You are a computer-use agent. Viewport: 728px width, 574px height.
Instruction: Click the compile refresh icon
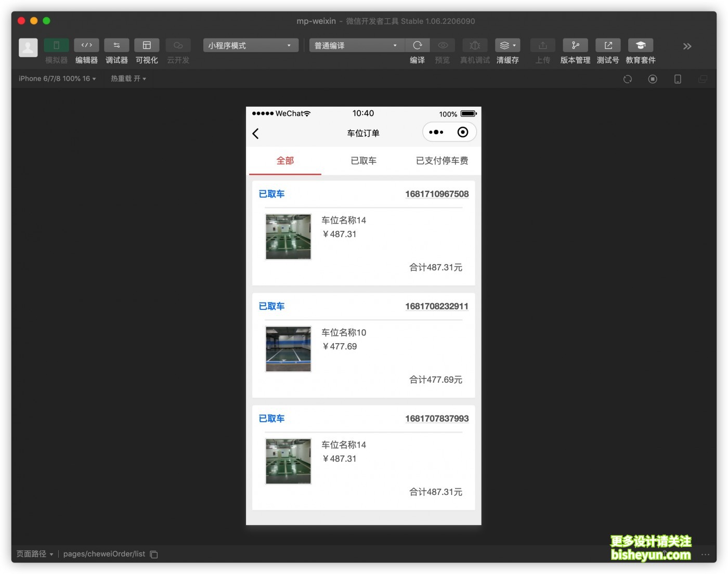click(x=417, y=46)
